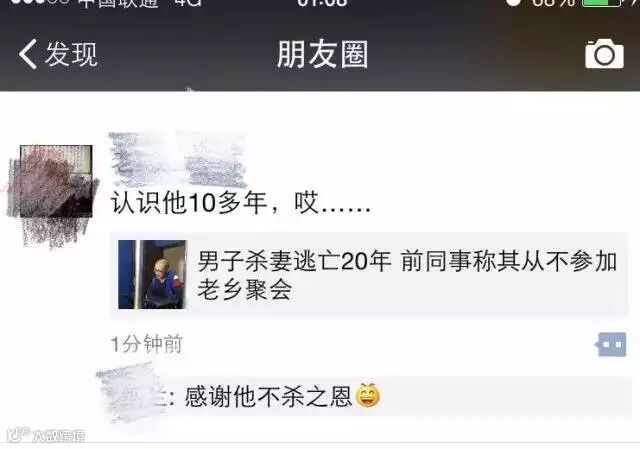Tap the back chevron arrow
This screenshot has height=449, width=640.
[x=28, y=54]
